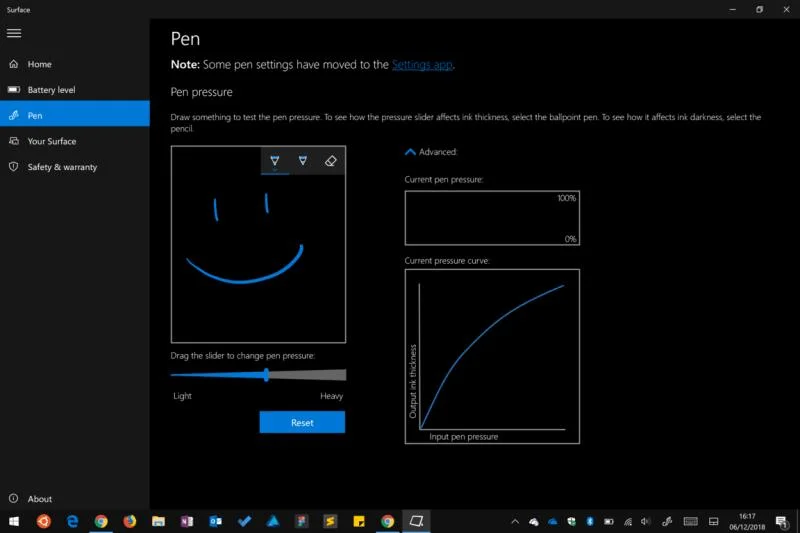The height and width of the screenshot is (533, 800).
Task: Open the Sublime Text taskbar icon
Action: tap(330, 521)
